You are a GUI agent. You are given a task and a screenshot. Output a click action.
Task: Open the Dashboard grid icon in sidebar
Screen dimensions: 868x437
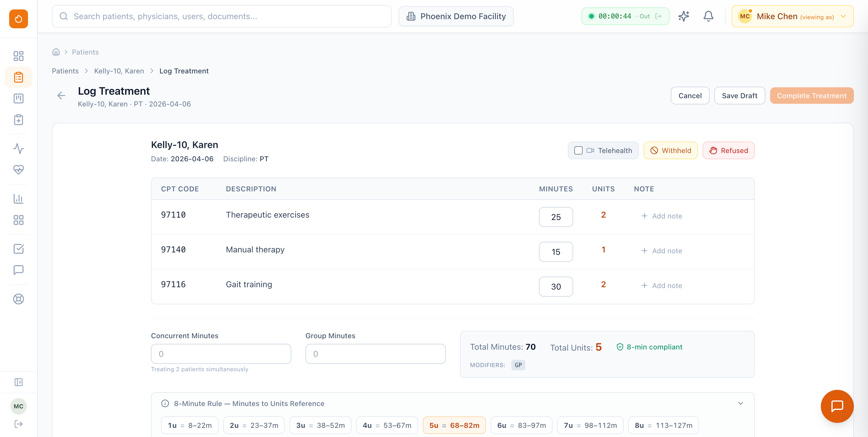click(x=19, y=56)
